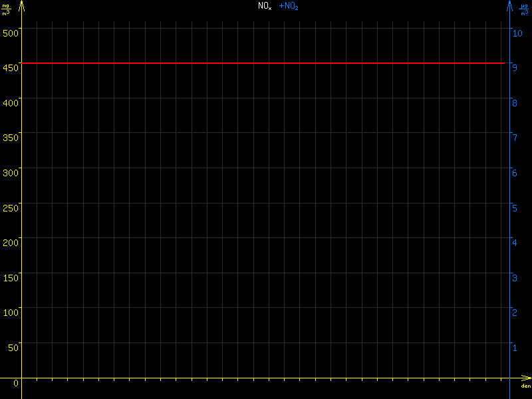Select the blue 9 tick on right axis
This screenshot has height=399, width=532.
pyautogui.click(x=514, y=67)
